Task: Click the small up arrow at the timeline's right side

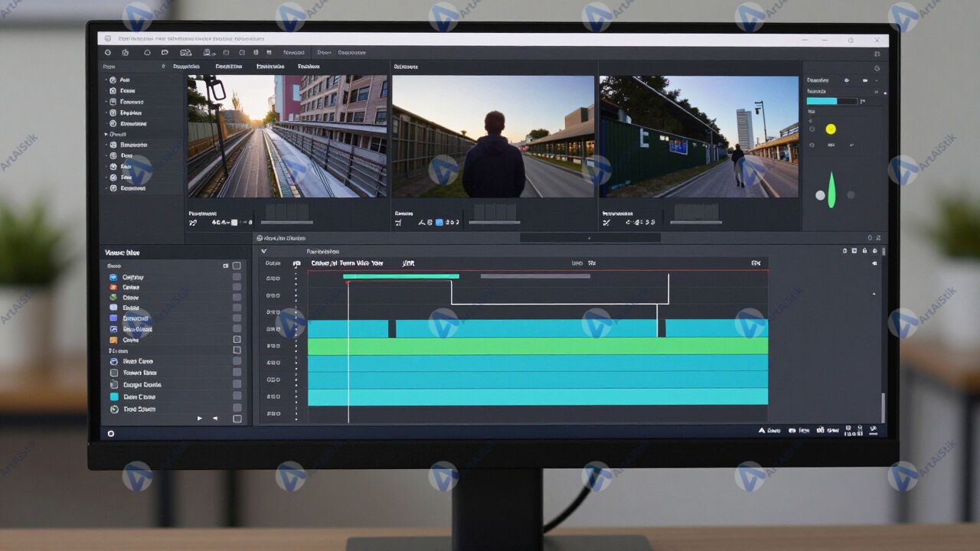Action: coord(874,293)
